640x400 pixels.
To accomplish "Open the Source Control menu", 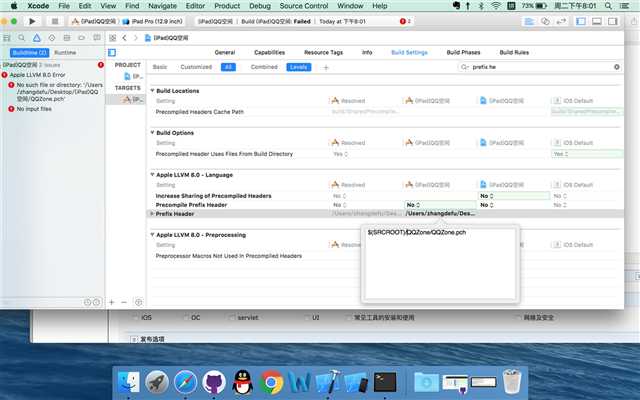I will (x=304, y=6).
